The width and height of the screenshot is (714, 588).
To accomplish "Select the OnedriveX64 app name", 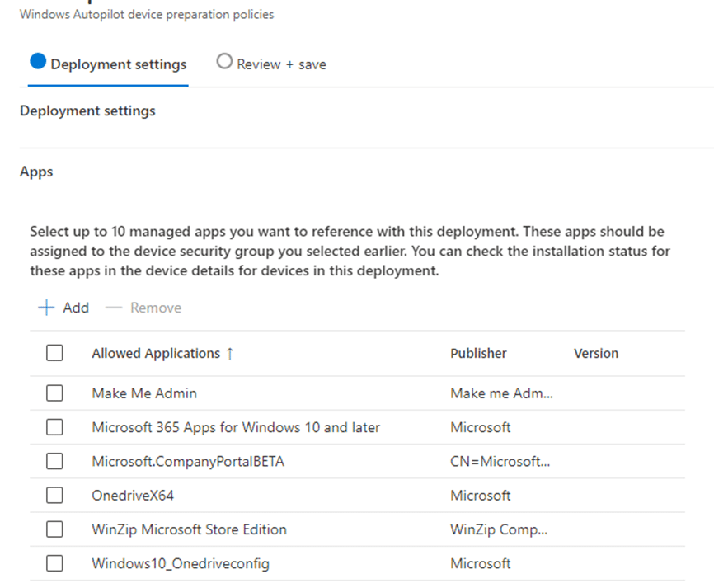I will pos(133,495).
